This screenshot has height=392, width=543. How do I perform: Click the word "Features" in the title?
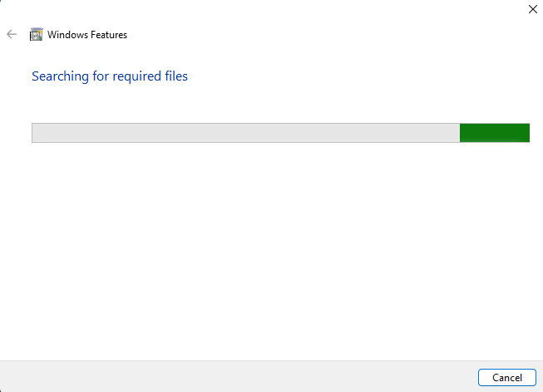[x=108, y=35]
